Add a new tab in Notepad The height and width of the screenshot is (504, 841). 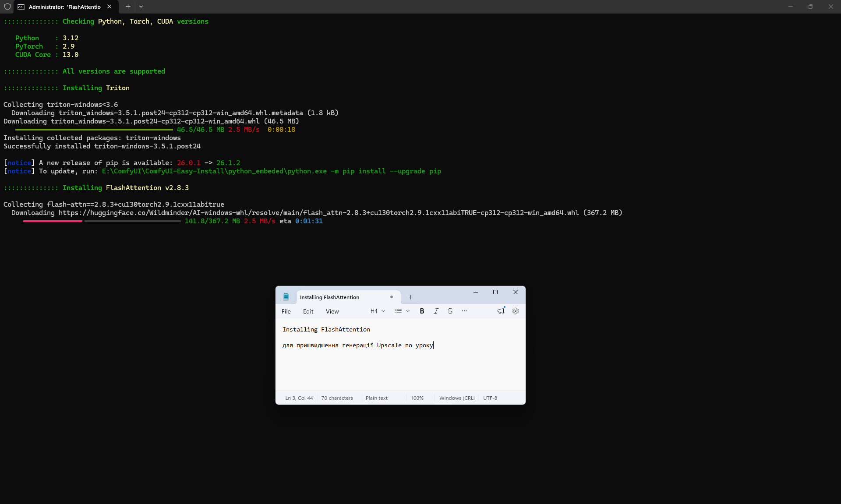tap(410, 297)
